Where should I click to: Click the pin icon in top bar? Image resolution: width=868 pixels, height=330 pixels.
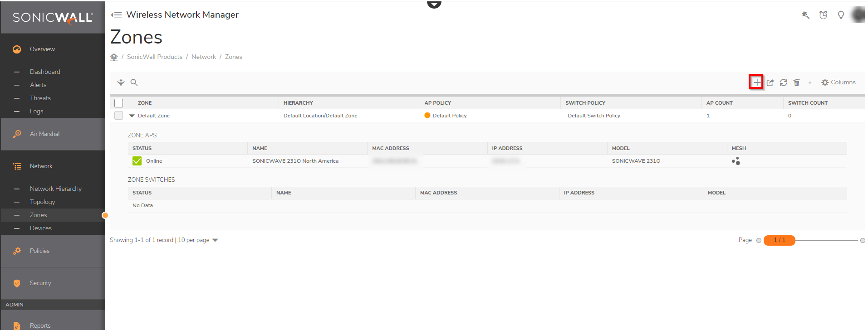[805, 15]
